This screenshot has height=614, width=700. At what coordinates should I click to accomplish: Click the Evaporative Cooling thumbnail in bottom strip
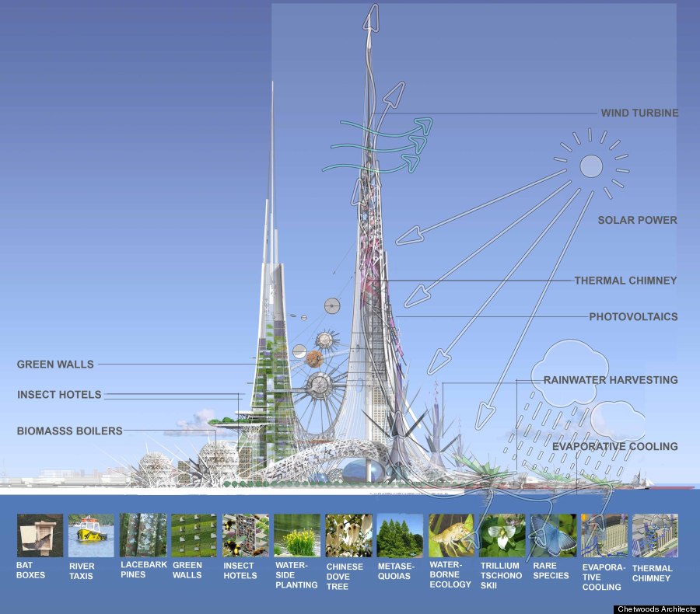pyautogui.click(x=604, y=535)
